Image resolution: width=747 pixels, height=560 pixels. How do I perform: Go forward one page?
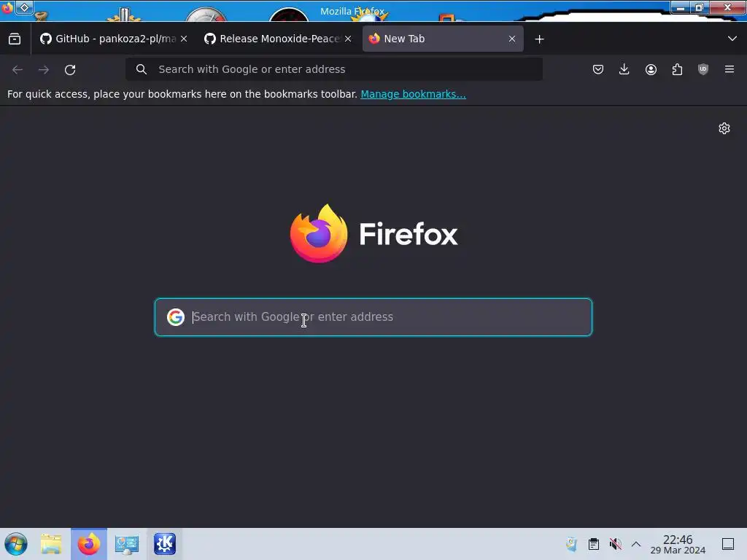(44, 69)
